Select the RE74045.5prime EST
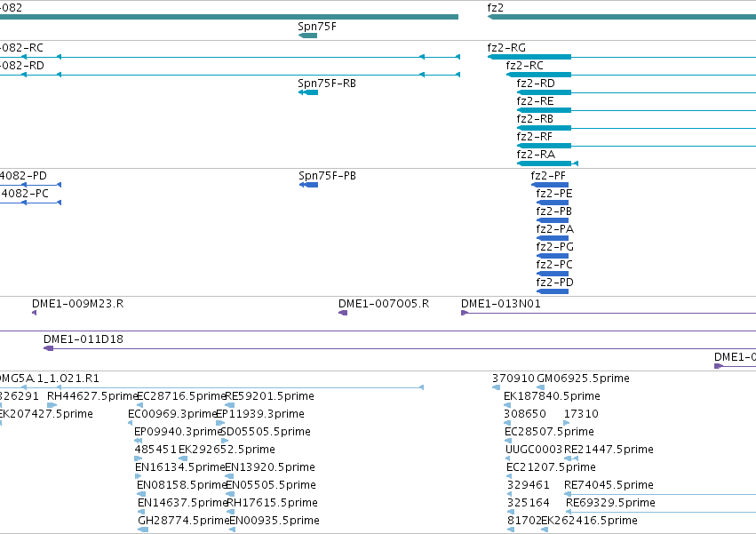Screen dimensions: 756x534 [x=660, y=494]
